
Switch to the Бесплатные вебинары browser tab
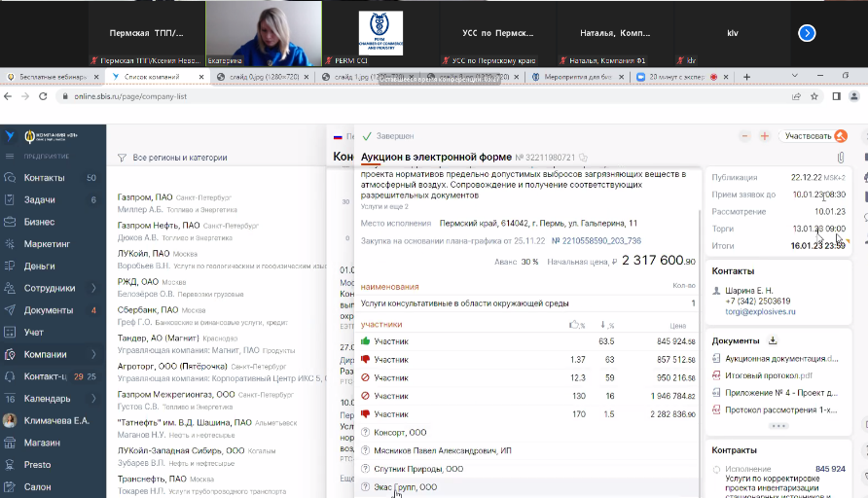coord(49,76)
